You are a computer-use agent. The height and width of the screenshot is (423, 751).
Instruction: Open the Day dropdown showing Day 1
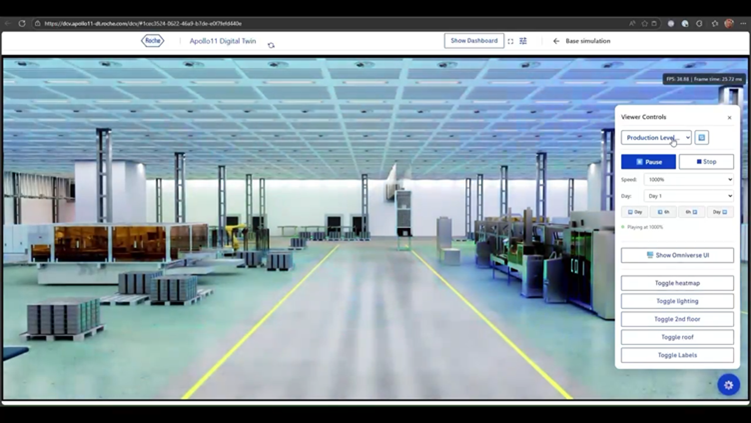688,196
